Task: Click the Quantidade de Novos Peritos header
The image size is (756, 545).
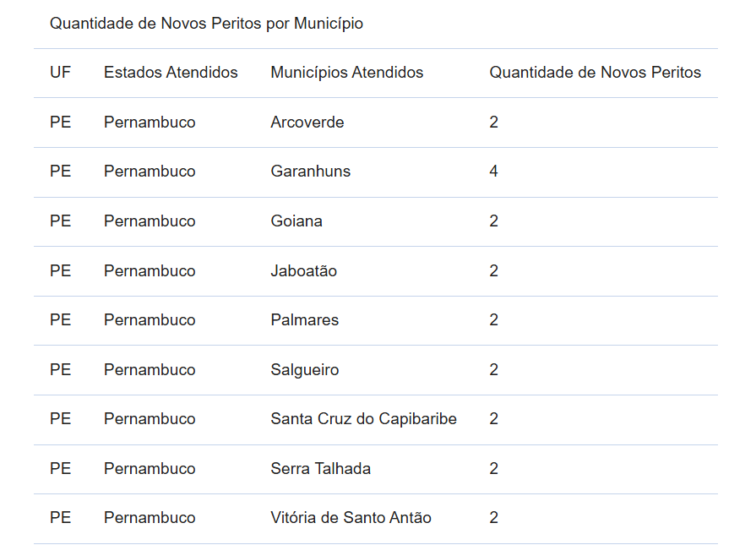Action: 595,73
